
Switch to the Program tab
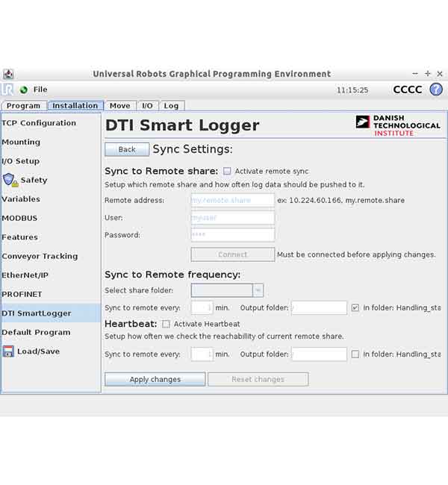(x=24, y=106)
